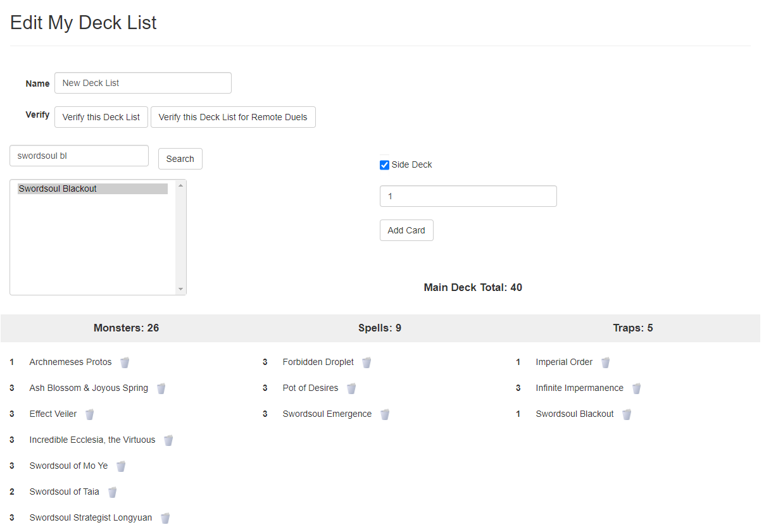Click the Main Deck Total: 40 text
The image size is (771, 532).
point(473,287)
